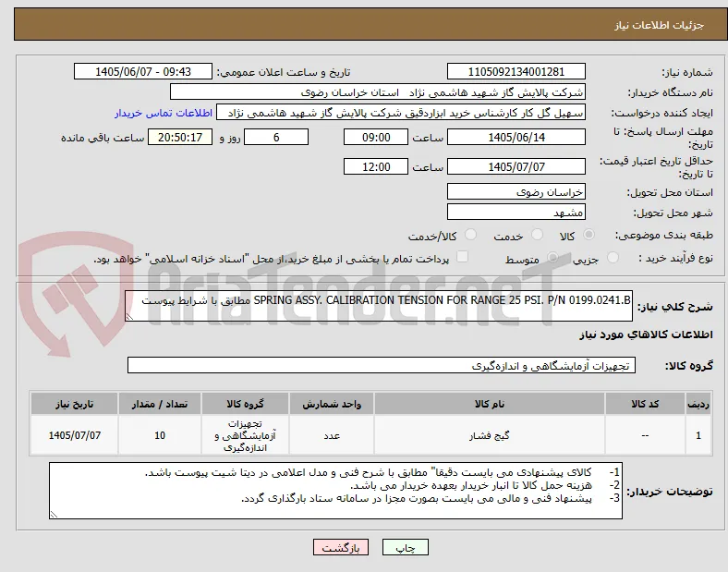This screenshot has height=572, width=728.
Task: Select the جزیی purchase type radio
Action: (x=613, y=258)
